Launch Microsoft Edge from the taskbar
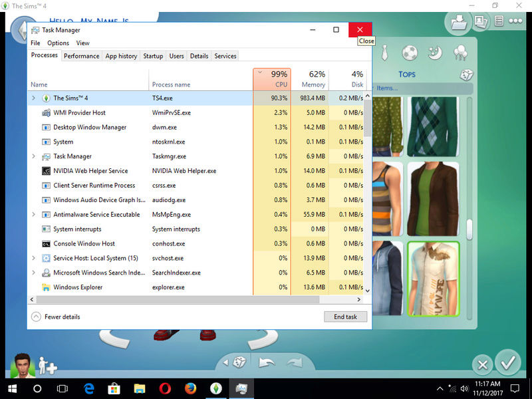Viewport: 532px width, 399px height. [x=89, y=389]
